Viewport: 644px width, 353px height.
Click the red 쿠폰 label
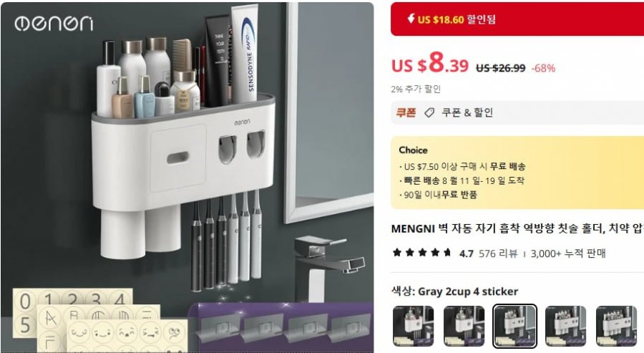[x=406, y=112]
